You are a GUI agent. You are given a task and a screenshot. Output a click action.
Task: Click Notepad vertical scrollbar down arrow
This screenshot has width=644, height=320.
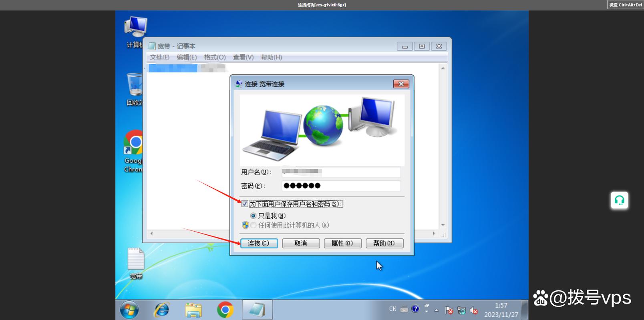pos(443,225)
